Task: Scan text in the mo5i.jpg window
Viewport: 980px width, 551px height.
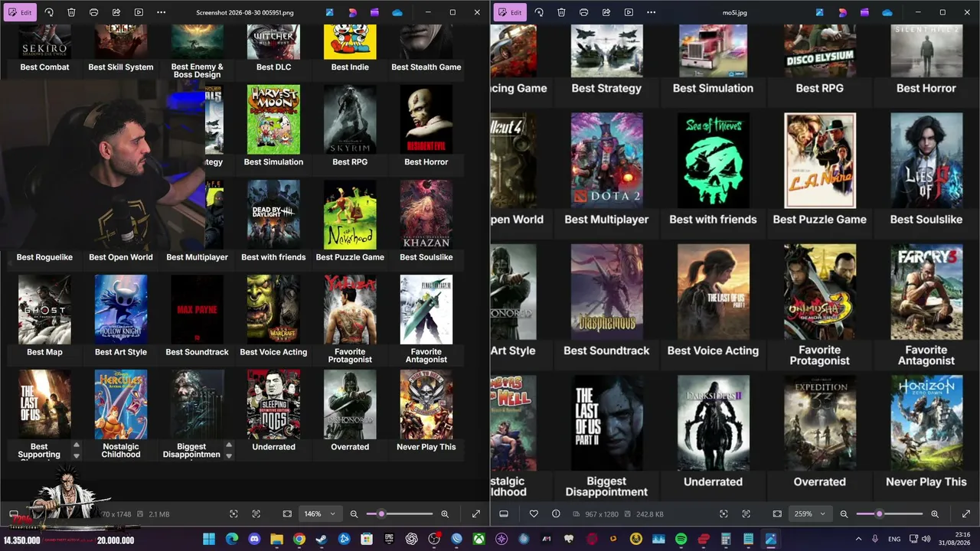Action: tap(746, 514)
